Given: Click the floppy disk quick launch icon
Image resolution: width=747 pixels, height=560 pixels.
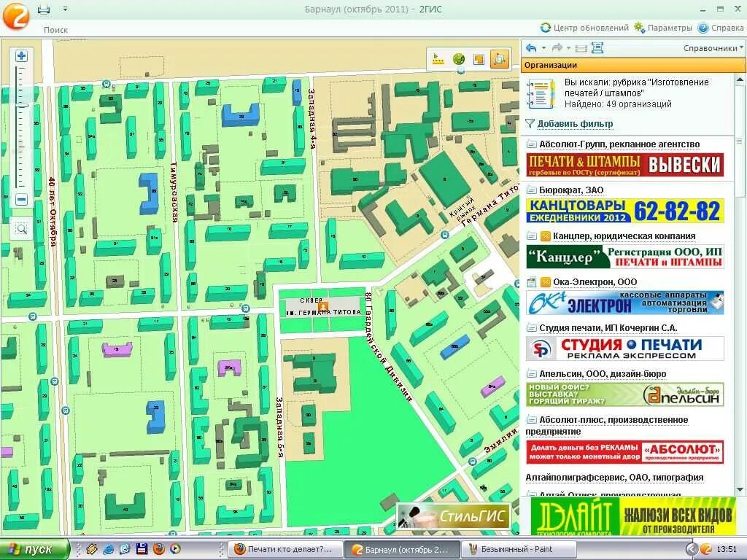Looking at the screenshot, I should [x=142, y=549].
